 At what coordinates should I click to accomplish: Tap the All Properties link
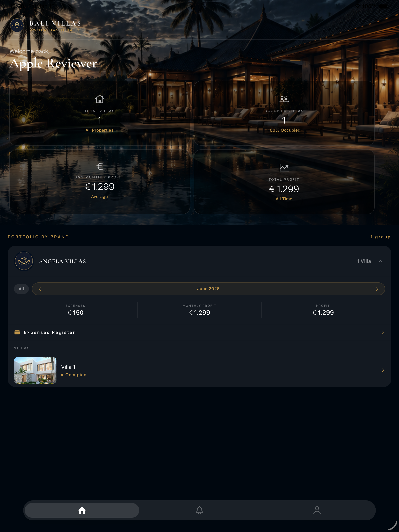click(99, 130)
